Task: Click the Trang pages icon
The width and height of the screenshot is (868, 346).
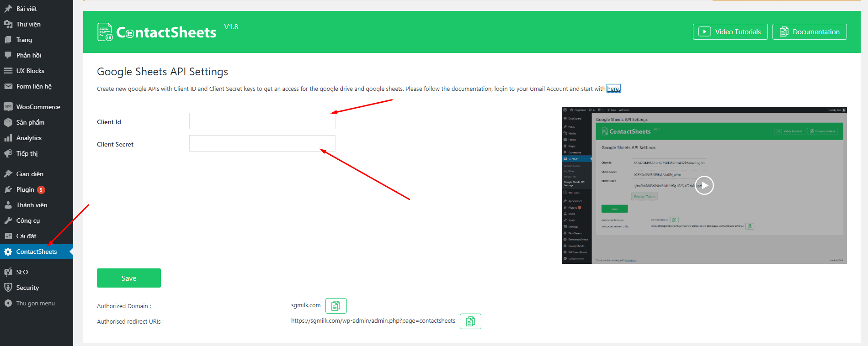Action: [x=8, y=40]
